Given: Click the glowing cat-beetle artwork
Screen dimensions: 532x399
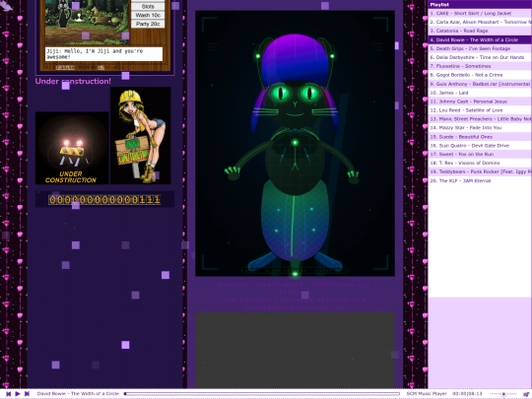Looking at the screenshot, I should point(295,143).
